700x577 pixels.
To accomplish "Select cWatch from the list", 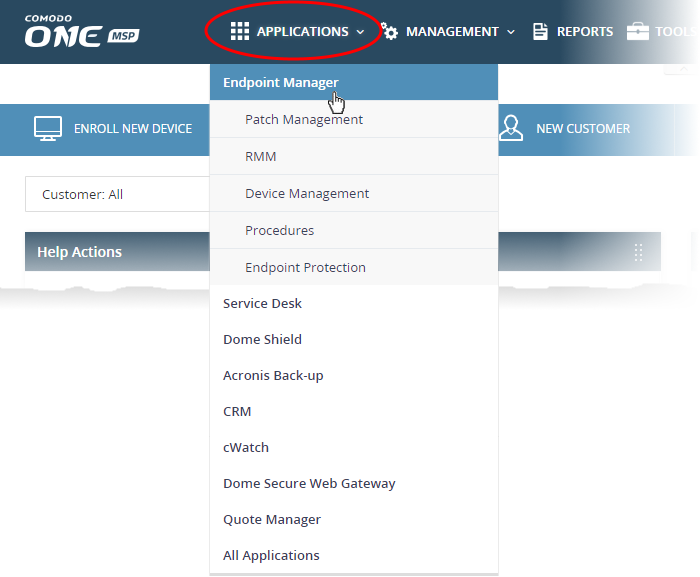I will [x=354, y=447].
